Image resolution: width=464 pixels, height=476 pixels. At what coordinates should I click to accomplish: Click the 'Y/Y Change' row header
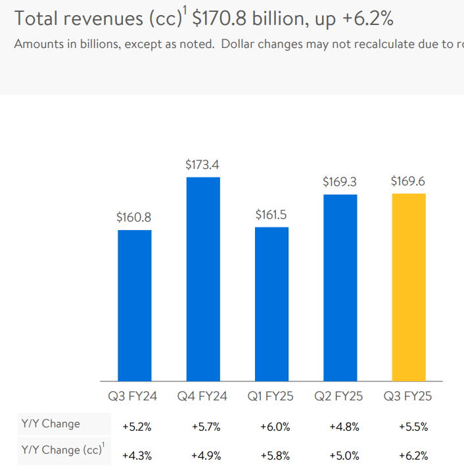(x=64, y=424)
